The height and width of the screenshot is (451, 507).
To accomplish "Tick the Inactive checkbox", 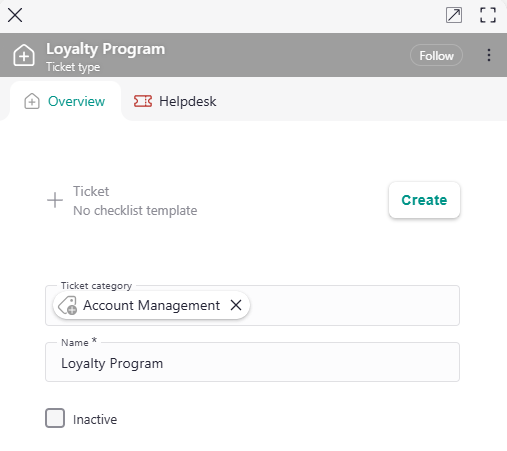I will point(55,418).
